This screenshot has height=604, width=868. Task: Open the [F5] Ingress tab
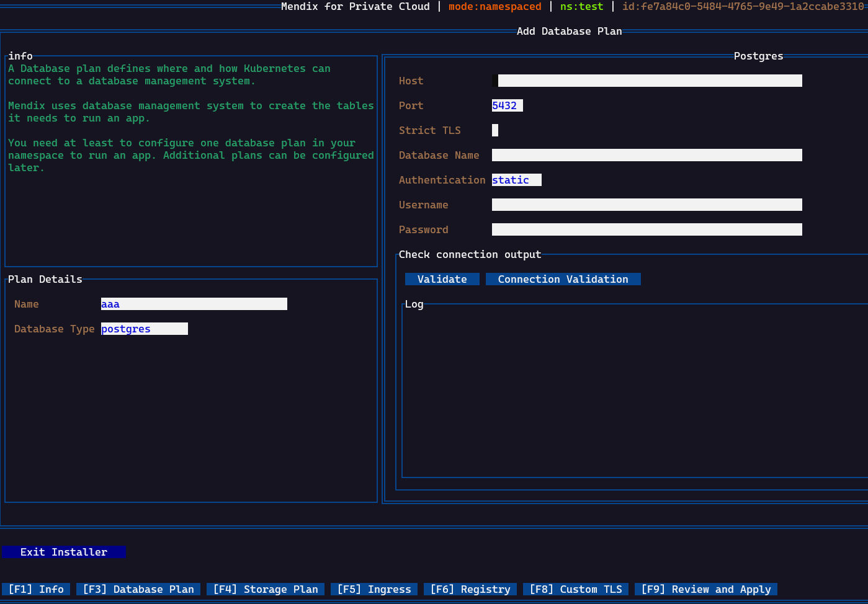coord(374,589)
